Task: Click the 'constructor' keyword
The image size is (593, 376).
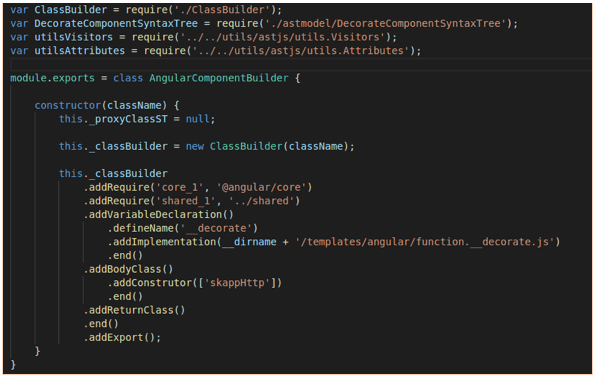Action: click(x=68, y=105)
